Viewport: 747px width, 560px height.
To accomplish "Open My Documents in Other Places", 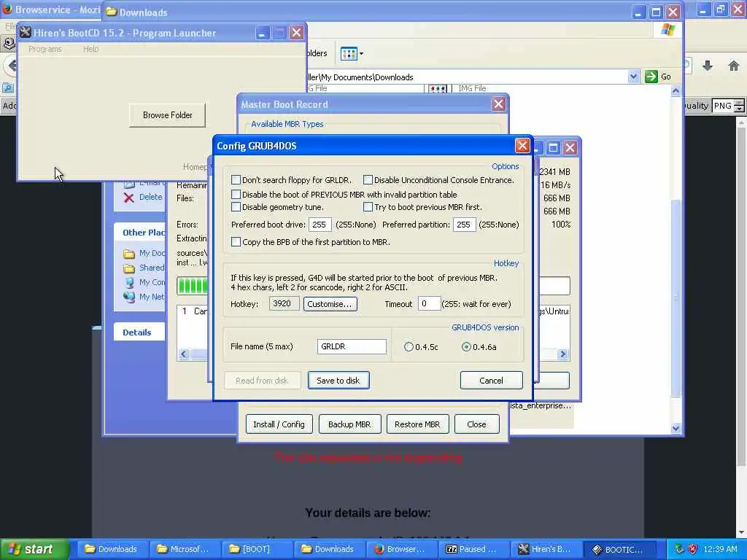I will [x=152, y=253].
